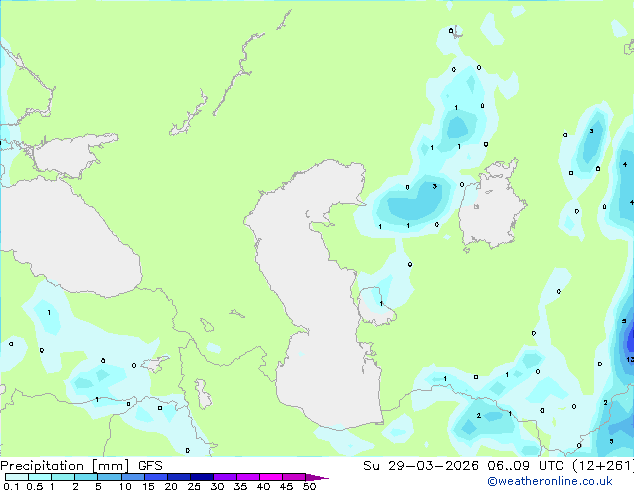
Task: Click the legend label "20"
Action: click(x=171, y=486)
